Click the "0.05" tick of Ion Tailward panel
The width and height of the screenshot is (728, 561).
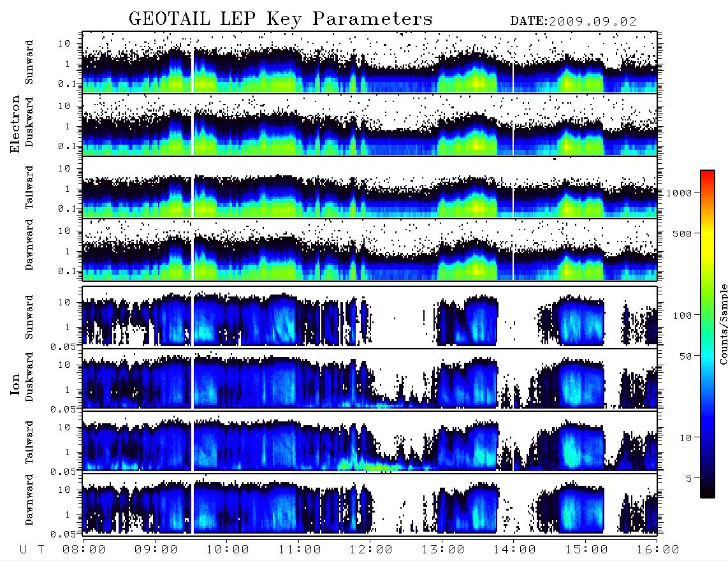(x=63, y=471)
